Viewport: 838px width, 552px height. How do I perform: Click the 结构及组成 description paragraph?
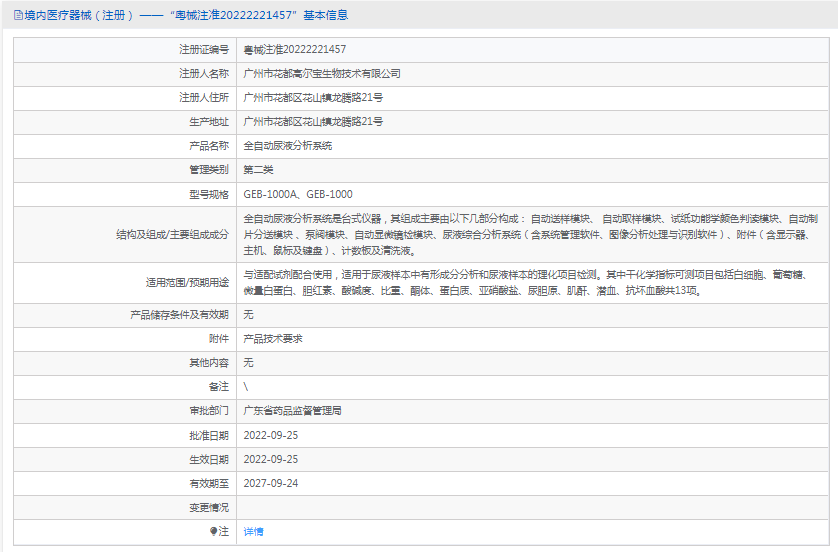point(531,234)
